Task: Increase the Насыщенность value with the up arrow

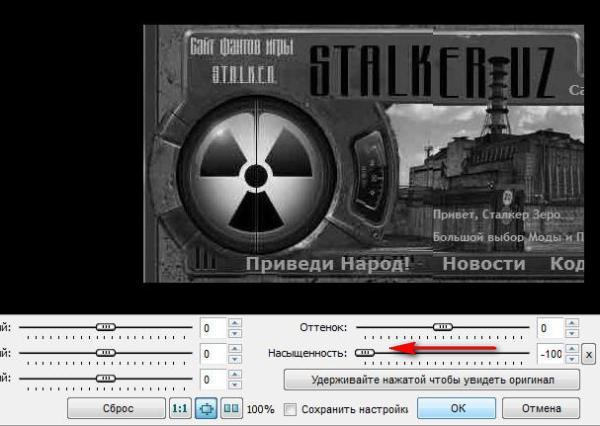Action: pyautogui.click(x=572, y=349)
